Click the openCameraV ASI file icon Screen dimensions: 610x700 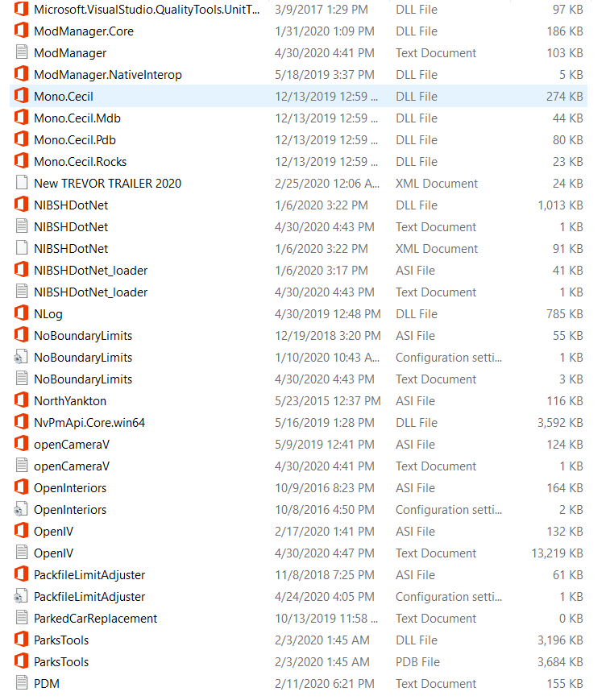21,444
